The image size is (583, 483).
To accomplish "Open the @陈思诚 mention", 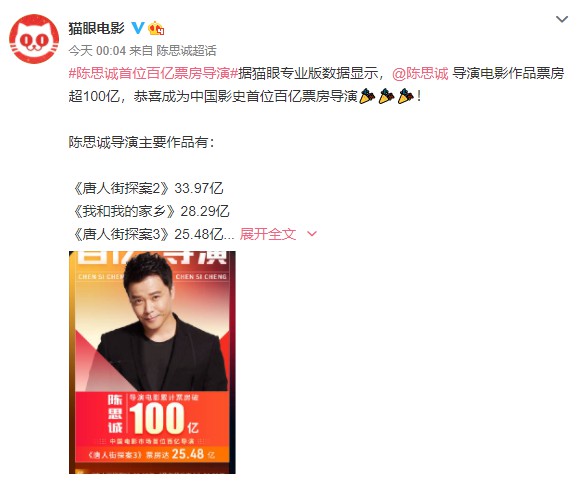I will pyautogui.click(x=421, y=73).
